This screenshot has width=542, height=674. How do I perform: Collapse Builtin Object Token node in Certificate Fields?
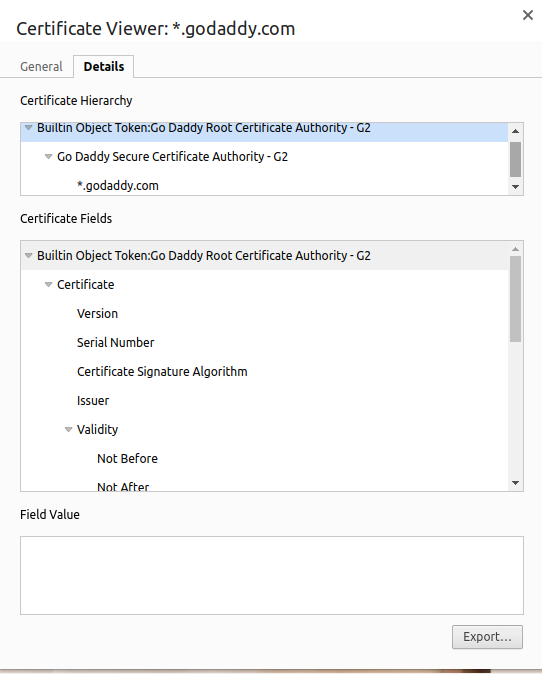28,255
